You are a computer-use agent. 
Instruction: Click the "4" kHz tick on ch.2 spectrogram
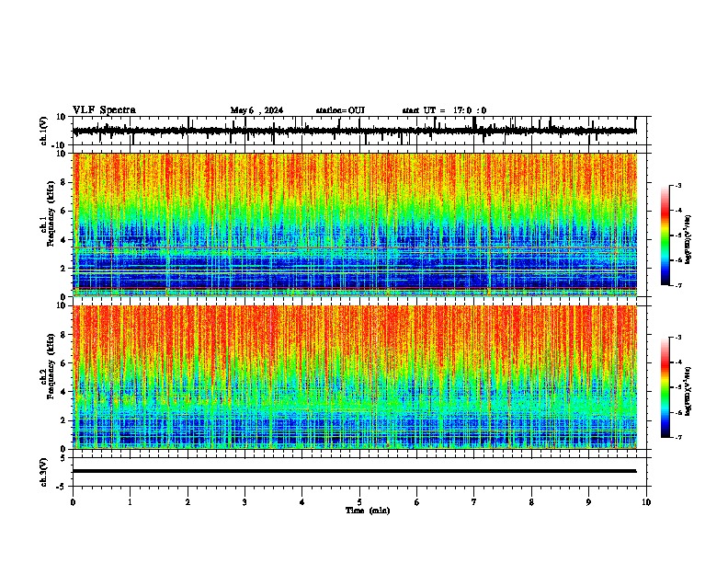point(63,392)
